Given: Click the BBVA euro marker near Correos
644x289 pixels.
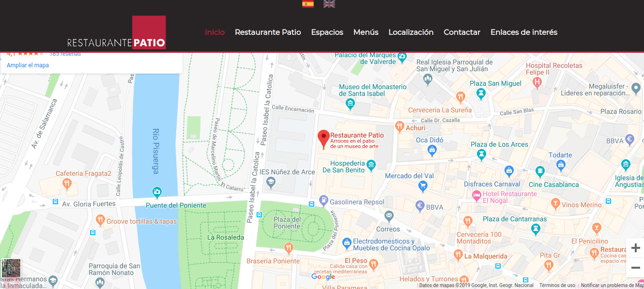Looking at the screenshot, I should [x=420, y=206].
